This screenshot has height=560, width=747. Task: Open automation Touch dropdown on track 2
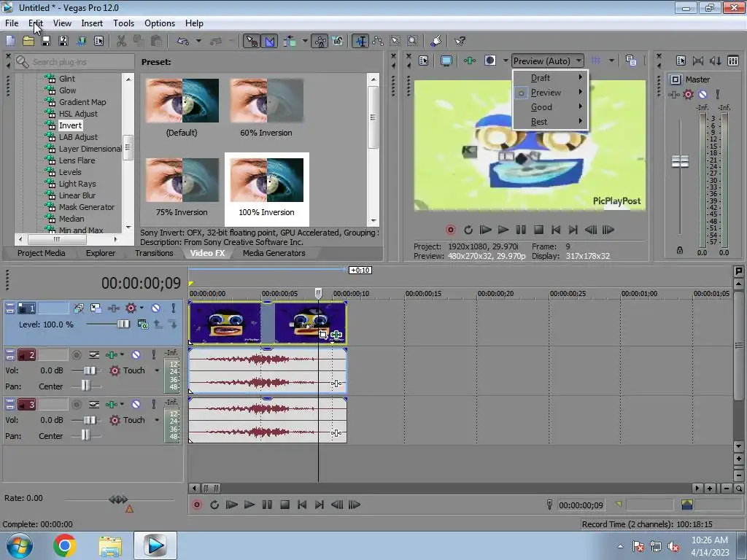[157, 370]
